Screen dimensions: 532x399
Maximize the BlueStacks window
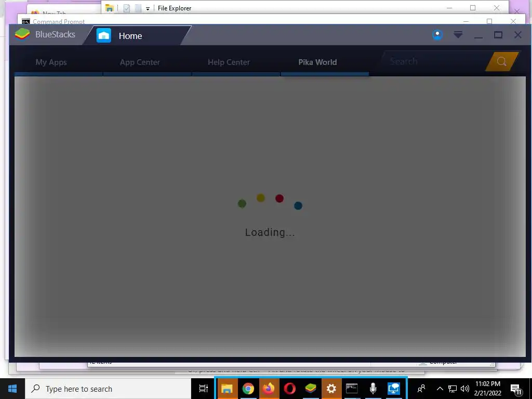(498, 35)
